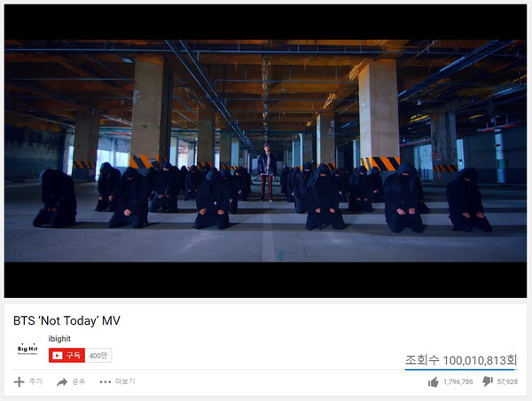532x401 pixels.
Task: Open the ibighit channel link
Action: (x=59, y=339)
